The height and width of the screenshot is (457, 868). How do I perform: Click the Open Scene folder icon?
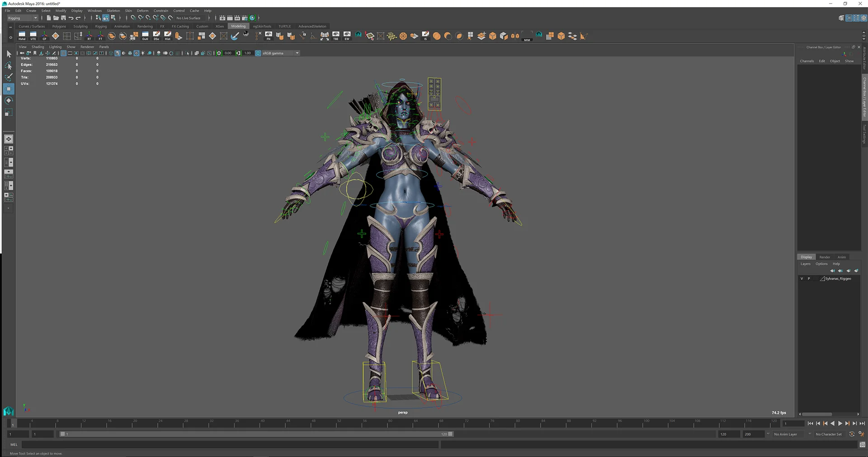click(56, 18)
